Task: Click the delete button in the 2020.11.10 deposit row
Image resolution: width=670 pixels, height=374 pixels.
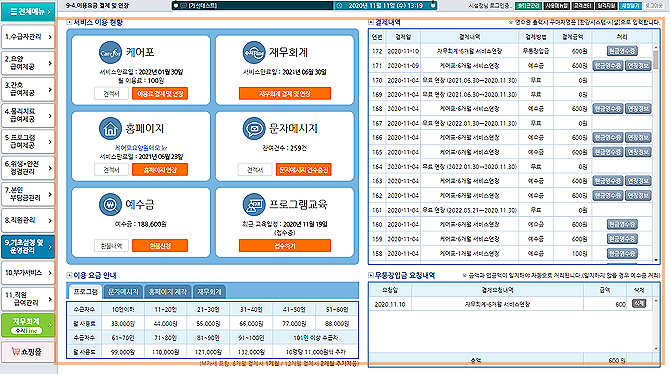Action: coord(639,304)
